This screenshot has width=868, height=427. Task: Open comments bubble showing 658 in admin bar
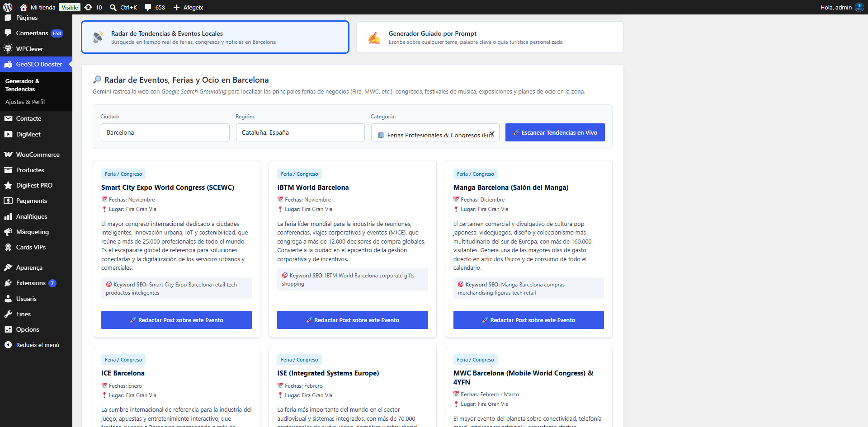(x=155, y=7)
